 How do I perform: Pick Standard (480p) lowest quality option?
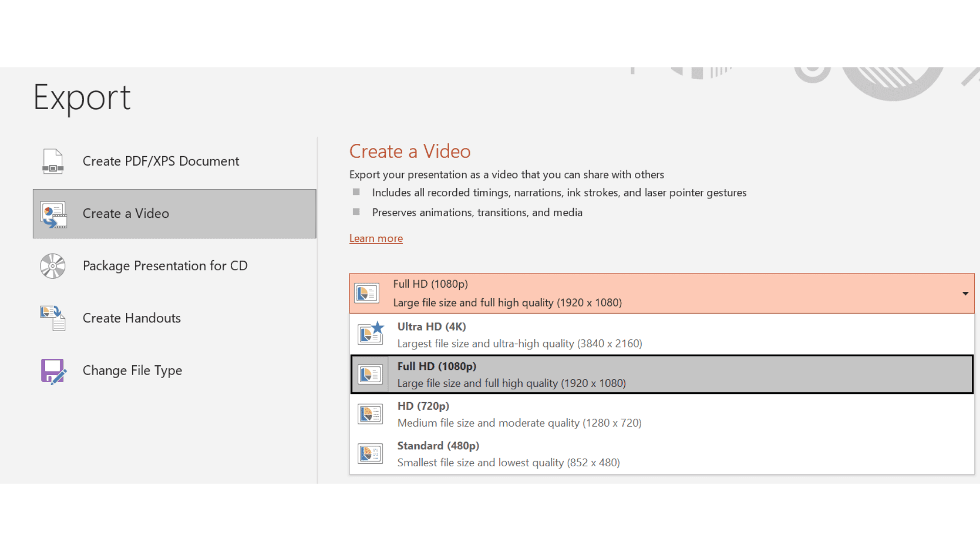662,454
